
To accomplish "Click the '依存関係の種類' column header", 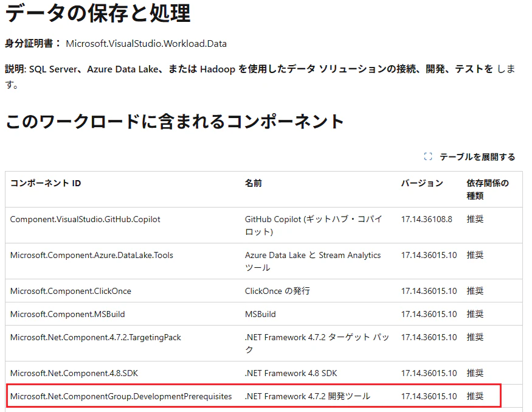I will click(x=488, y=189).
